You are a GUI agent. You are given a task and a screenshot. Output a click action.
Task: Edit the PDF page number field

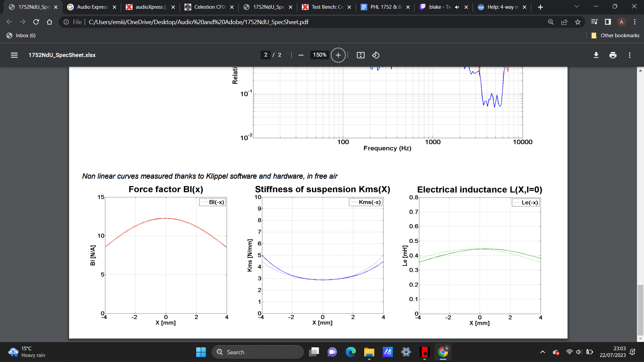[x=266, y=55]
